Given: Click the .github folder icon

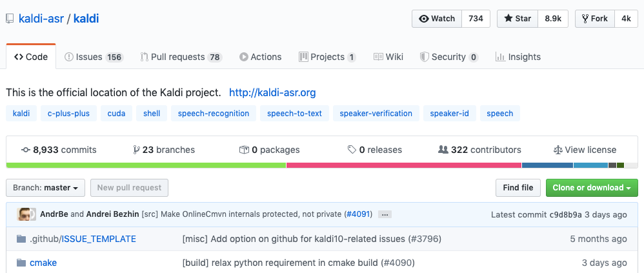Looking at the screenshot, I should [x=21, y=239].
